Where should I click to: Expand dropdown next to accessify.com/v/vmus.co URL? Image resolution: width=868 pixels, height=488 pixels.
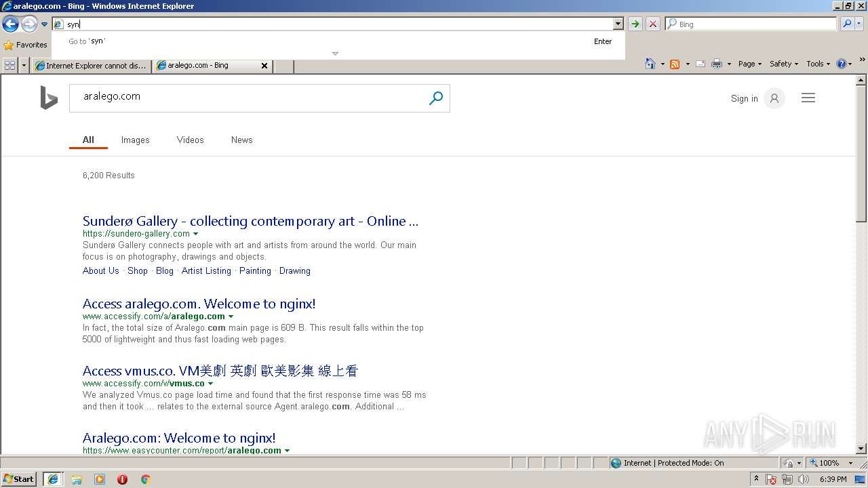tap(210, 384)
